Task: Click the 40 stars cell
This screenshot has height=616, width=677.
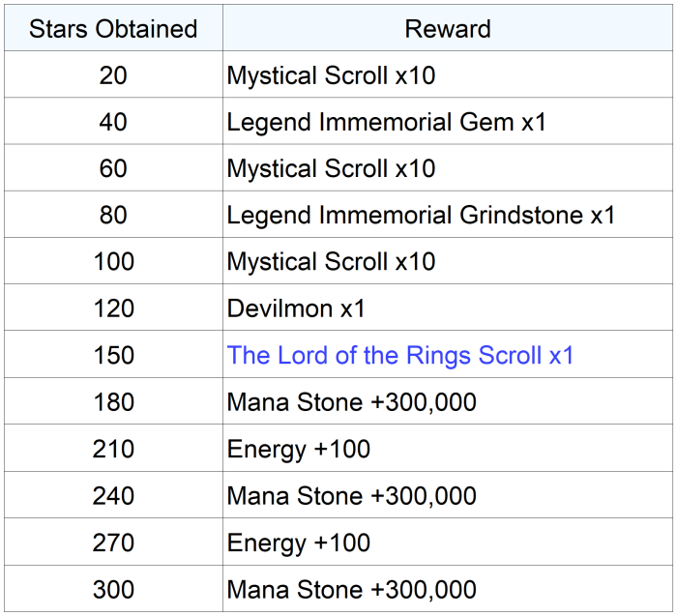Action: (113, 122)
